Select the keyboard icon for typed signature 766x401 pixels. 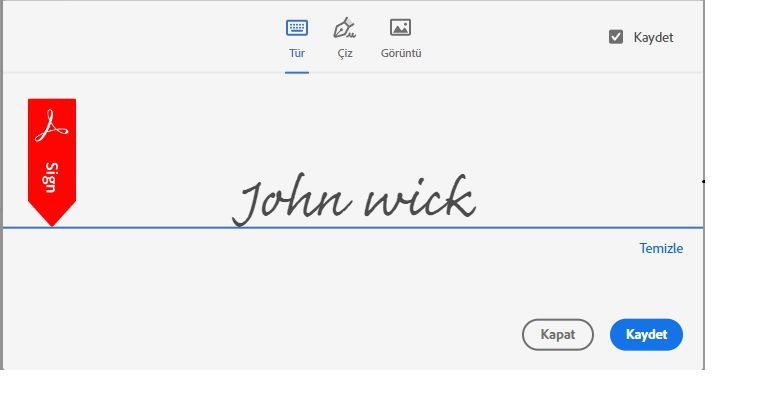[x=297, y=28]
